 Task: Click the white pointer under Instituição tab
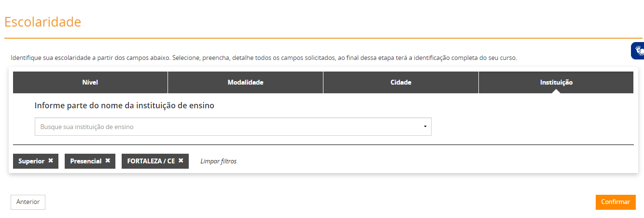coord(556,91)
